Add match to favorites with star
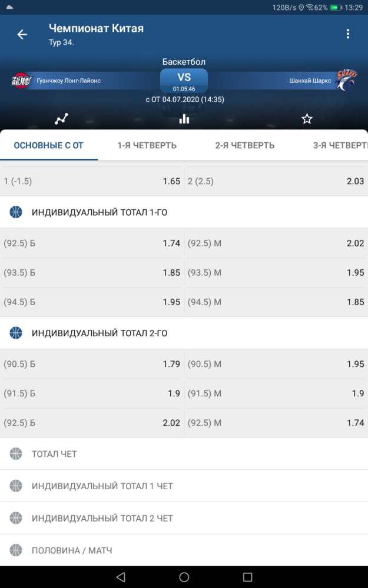The height and width of the screenshot is (588, 368). pos(307,119)
